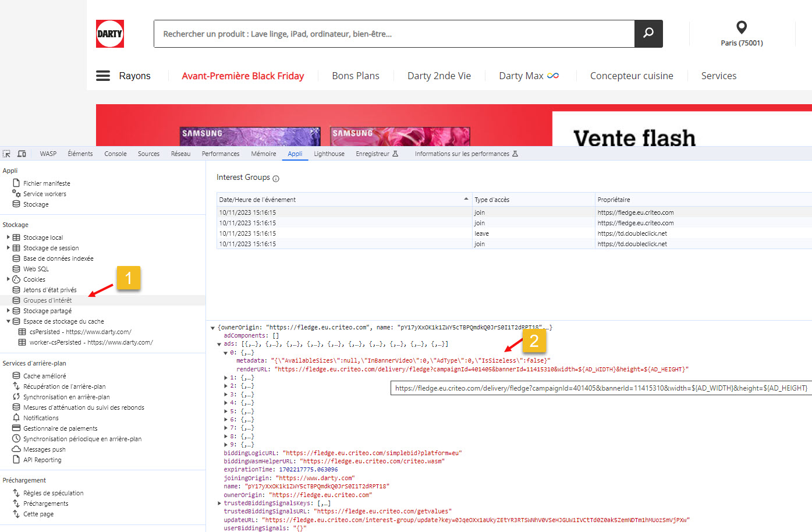This screenshot has height=532, width=812.
Task: Click the Propriétaire column header
Action: (704, 200)
